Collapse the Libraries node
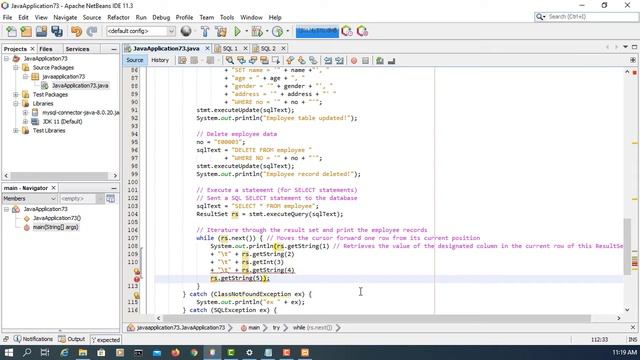The width and height of the screenshot is (640, 360). click(16, 104)
